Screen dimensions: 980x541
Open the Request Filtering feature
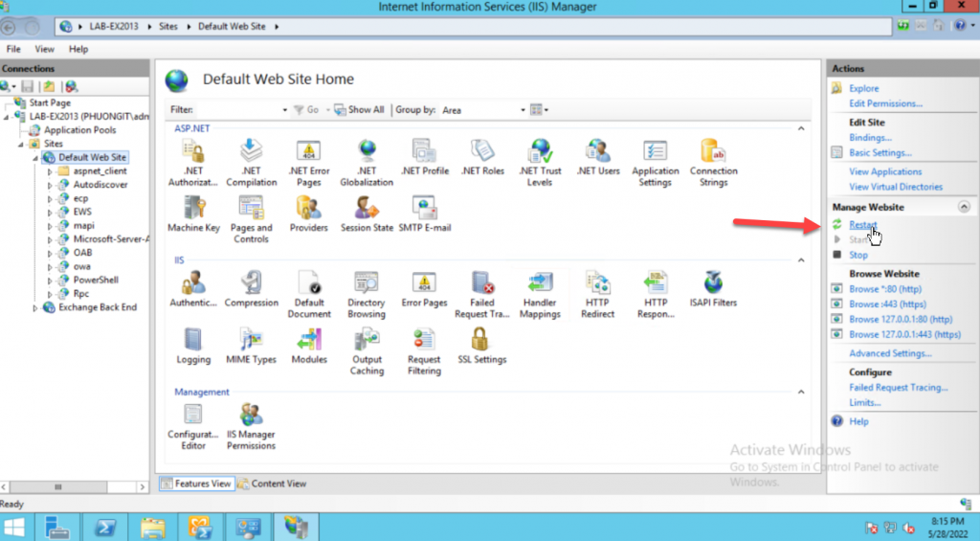(x=424, y=340)
